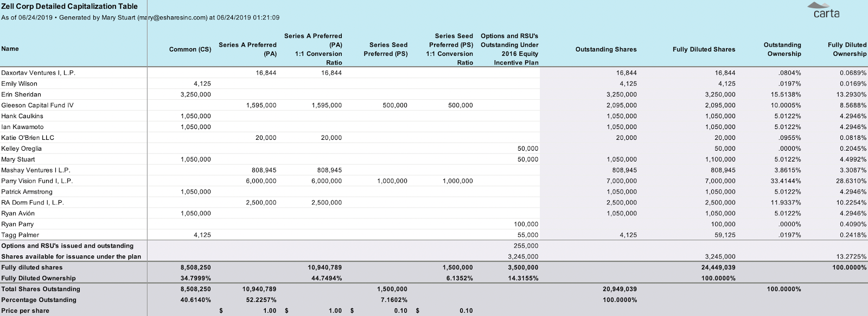Select the Kelley Oreglia row name

click(x=21, y=149)
